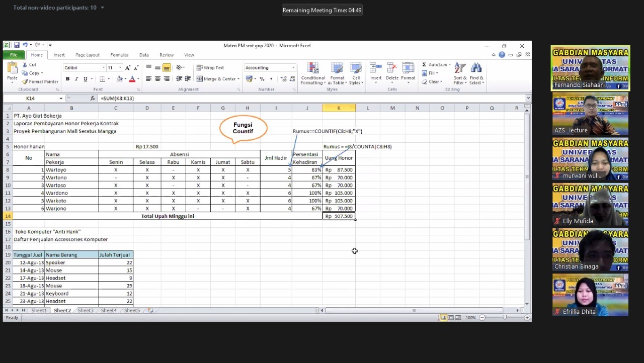
Task: Open Cell Styles gallery
Action: pos(356,73)
